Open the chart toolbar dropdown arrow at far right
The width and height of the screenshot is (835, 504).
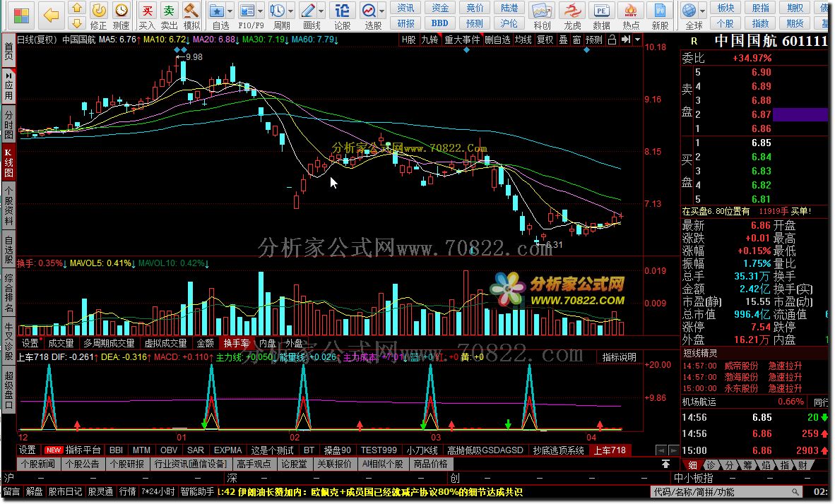637,40
